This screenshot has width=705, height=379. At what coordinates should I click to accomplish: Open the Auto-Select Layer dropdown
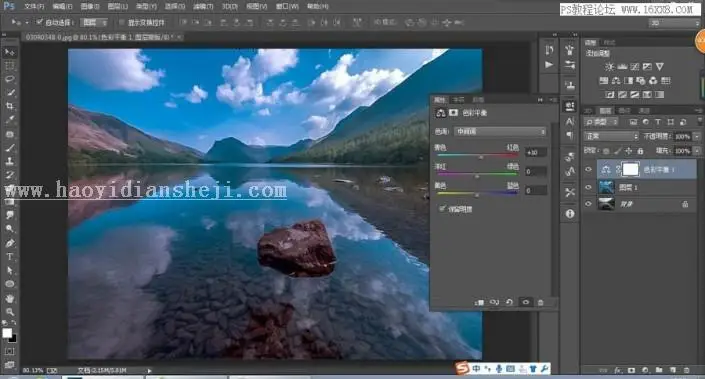[94, 22]
